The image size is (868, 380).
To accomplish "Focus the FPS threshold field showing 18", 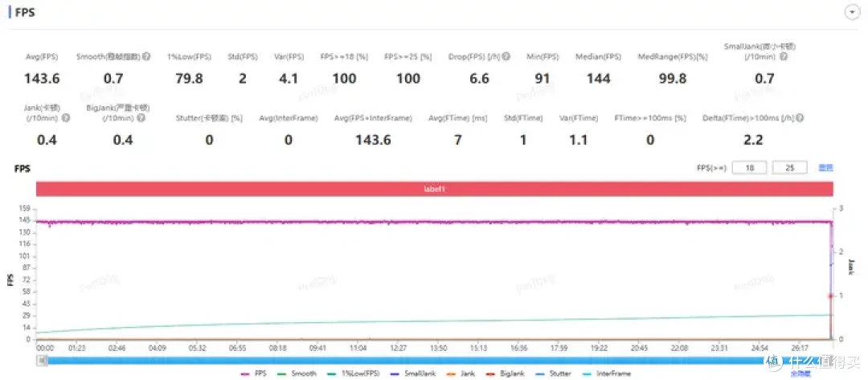I will (x=750, y=167).
